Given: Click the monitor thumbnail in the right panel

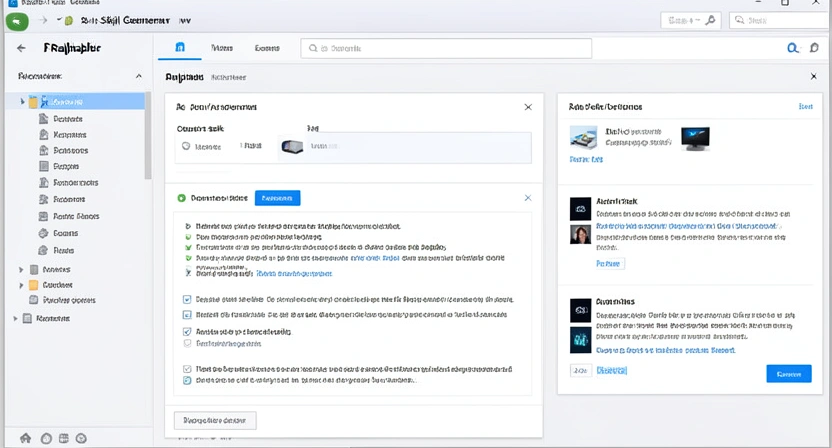Looking at the screenshot, I should pos(694,138).
